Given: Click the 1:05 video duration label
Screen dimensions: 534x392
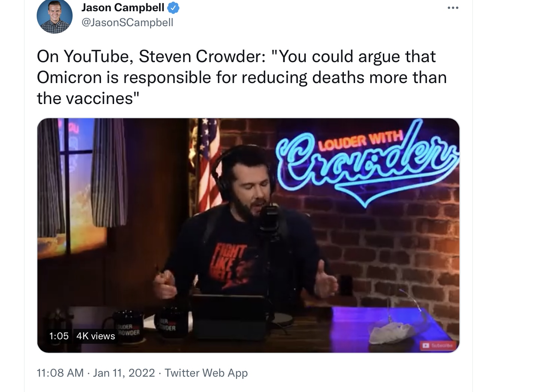Looking at the screenshot, I should click(59, 336).
